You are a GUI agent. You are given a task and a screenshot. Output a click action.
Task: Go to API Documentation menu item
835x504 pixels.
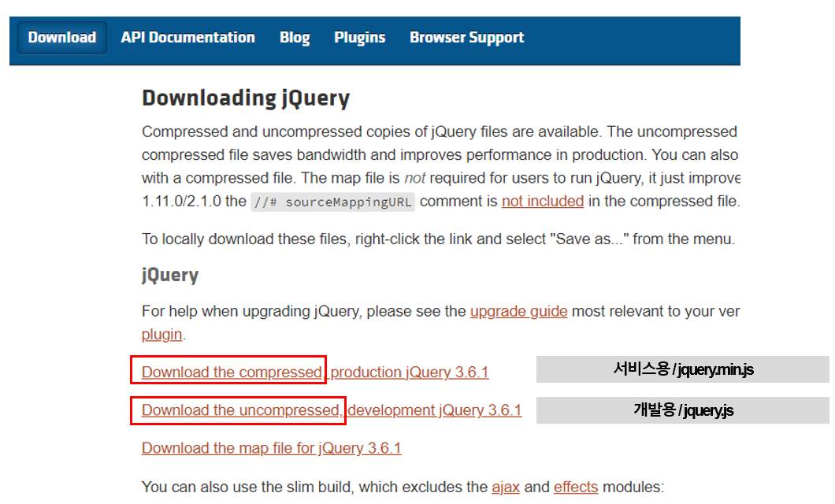[187, 38]
